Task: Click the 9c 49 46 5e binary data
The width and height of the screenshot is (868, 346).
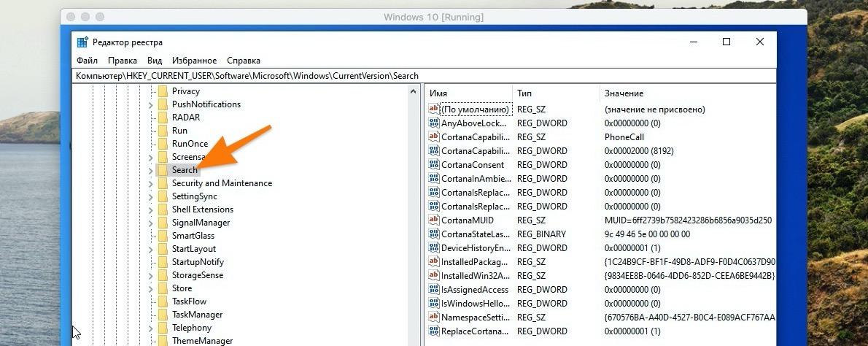Action: 647,234
